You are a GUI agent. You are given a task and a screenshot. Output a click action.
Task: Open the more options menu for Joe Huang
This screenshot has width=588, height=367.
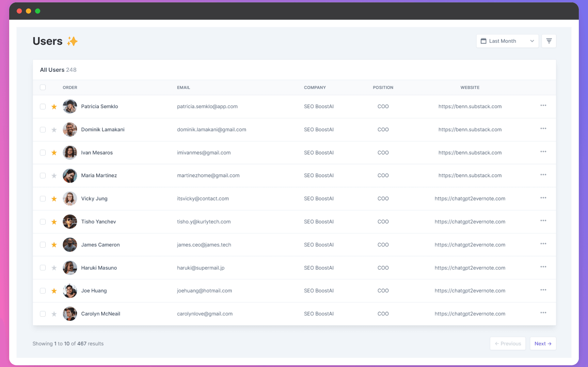[543, 290]
